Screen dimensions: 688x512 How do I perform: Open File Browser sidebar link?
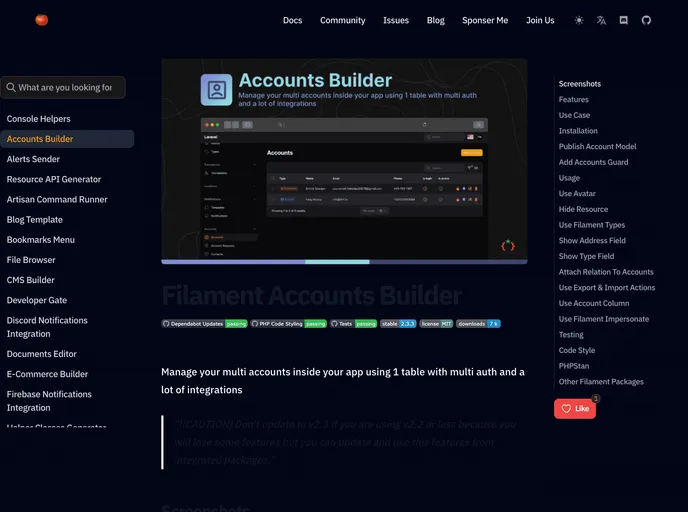click(x=31, y=260)
